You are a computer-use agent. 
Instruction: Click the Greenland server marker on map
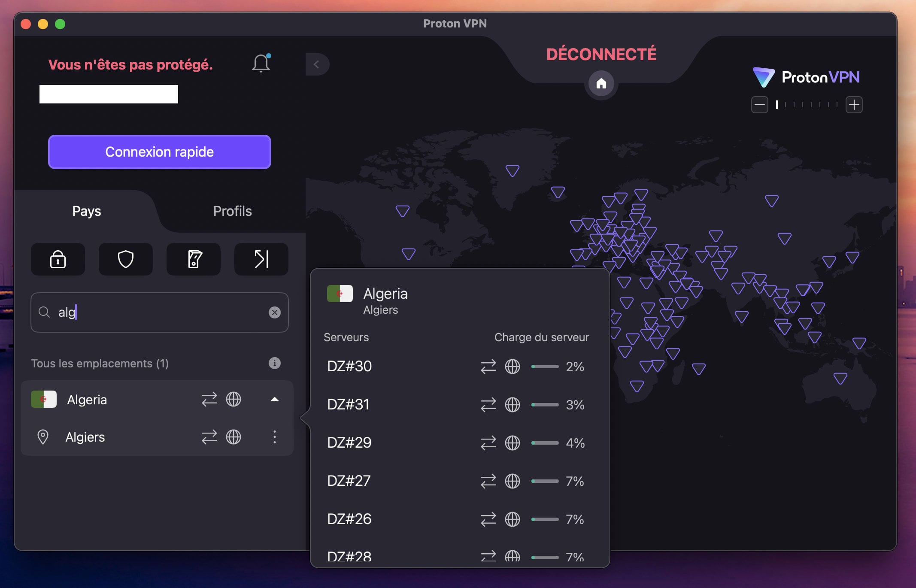513,170
